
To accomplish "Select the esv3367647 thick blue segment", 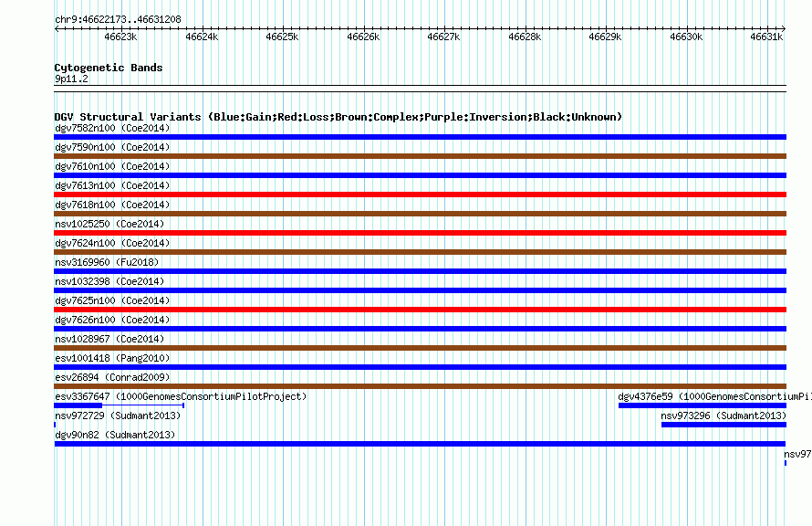I will click(x=78, y=405).
